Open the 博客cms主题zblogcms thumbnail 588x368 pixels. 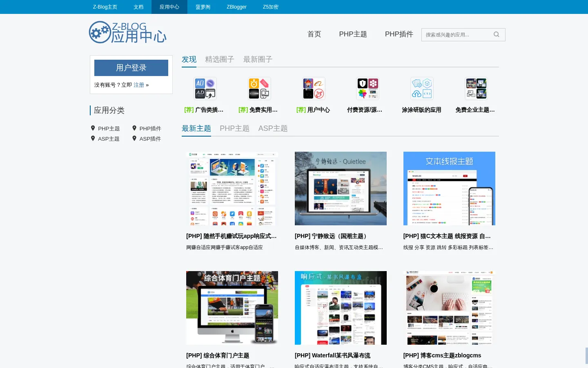point(449,308)
